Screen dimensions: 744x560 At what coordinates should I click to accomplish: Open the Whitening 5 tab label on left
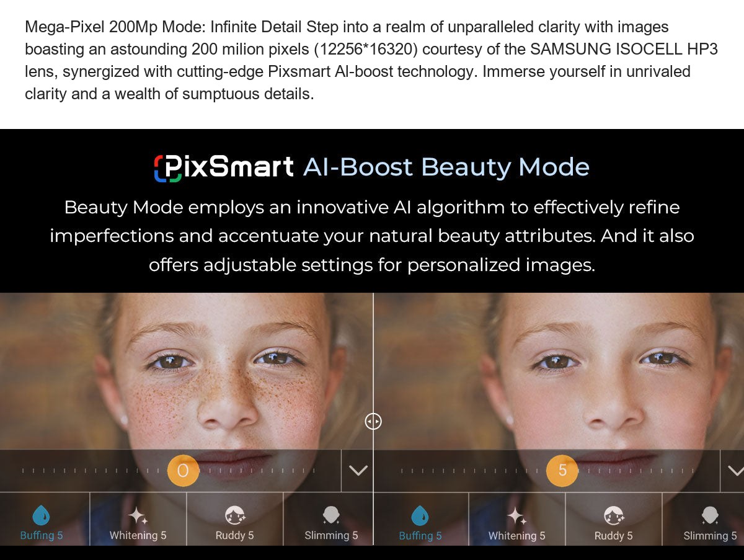click(x=138, y=536)
